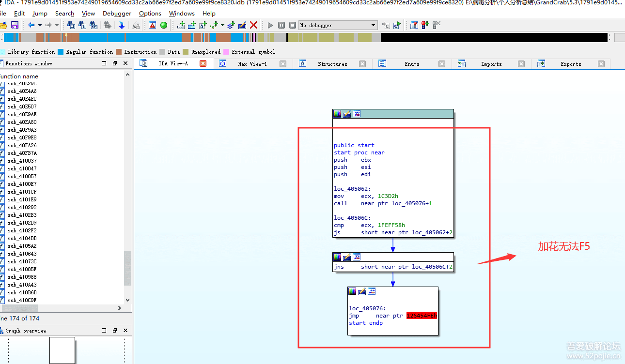Click the text search binoculars icon

click(x=82, y=25)
